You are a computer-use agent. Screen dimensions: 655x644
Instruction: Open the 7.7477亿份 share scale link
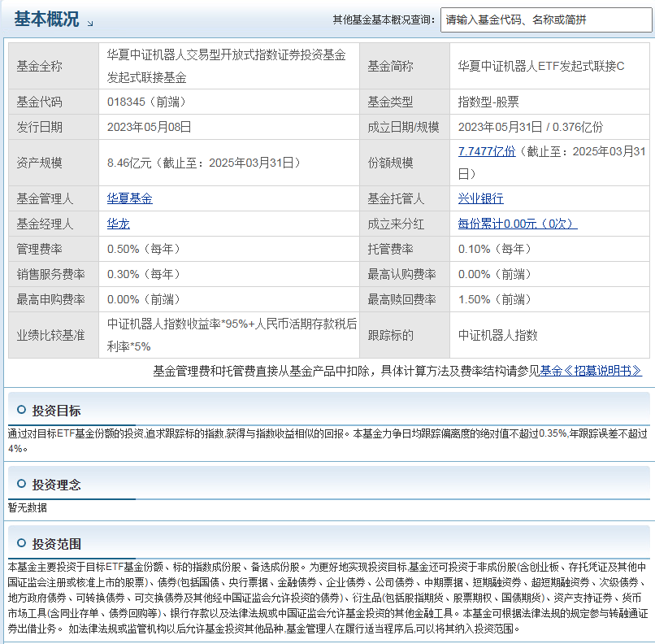(x=487, y=151)
